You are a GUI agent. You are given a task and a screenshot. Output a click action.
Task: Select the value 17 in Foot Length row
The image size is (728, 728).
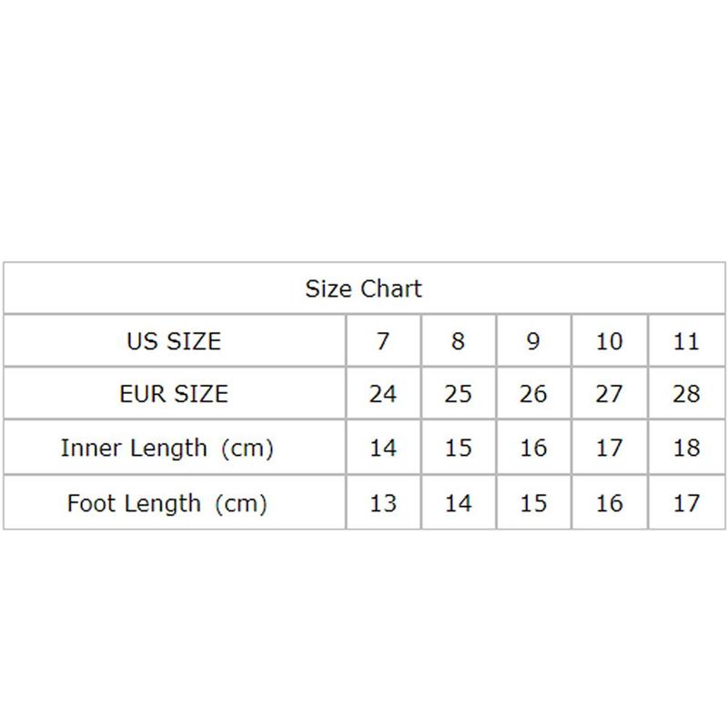(x=687, y=502)
